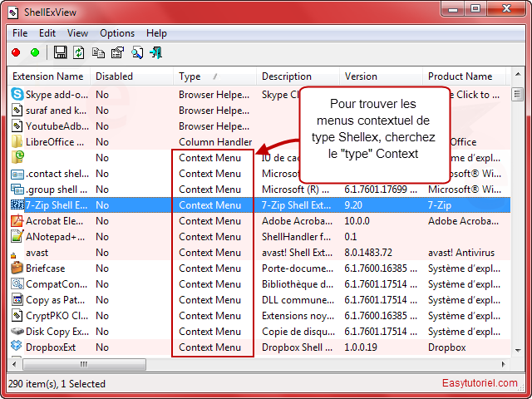Click the Save Selected Items floppy icon
This screenshot has height=399, width=532.
point(60,52)
